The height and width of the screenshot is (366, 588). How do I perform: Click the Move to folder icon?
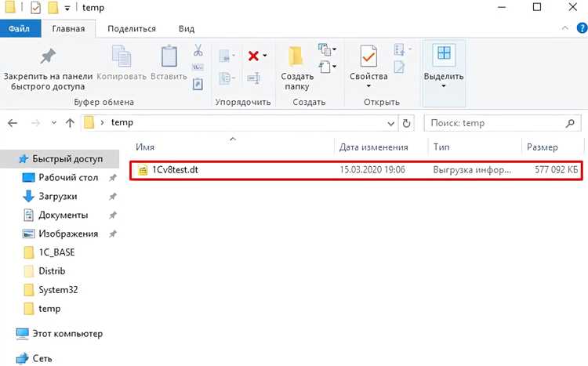pos(225,56)
